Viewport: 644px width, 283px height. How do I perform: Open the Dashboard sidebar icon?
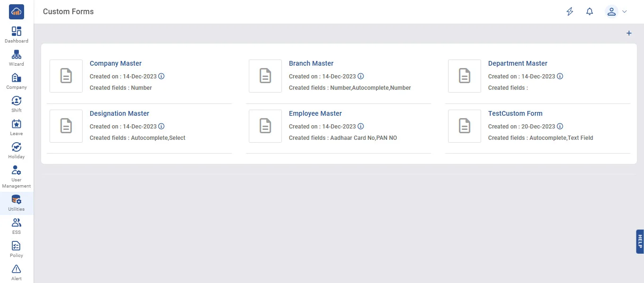click(x=17, y=32)
